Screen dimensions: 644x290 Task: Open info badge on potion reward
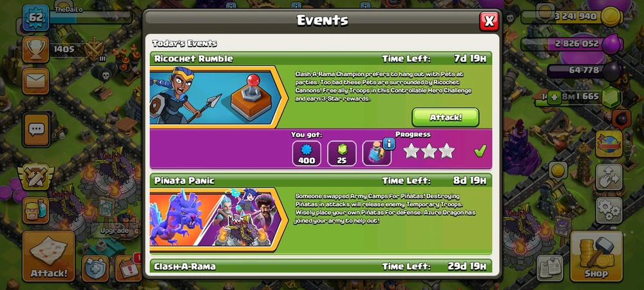click(x=388, y=143)
